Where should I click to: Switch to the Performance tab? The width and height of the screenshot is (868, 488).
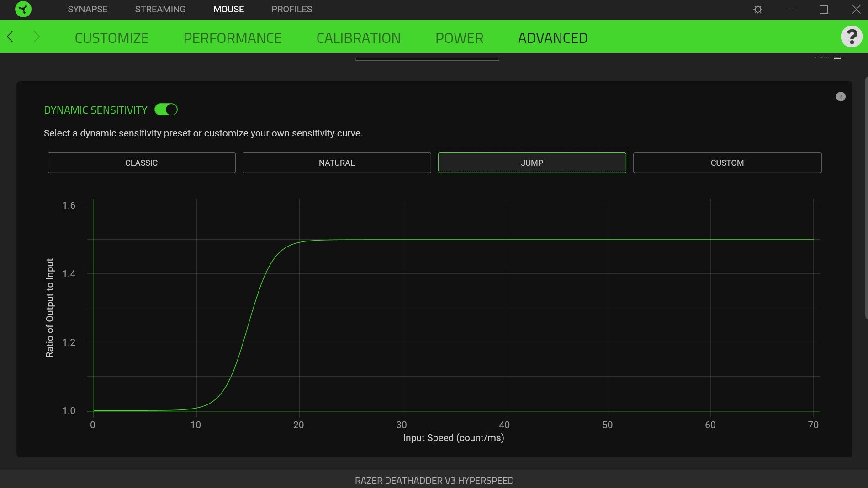232,38
